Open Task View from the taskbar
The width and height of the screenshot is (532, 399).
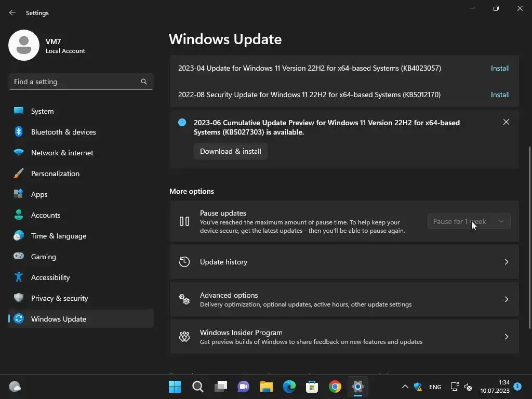coord(221,387)
